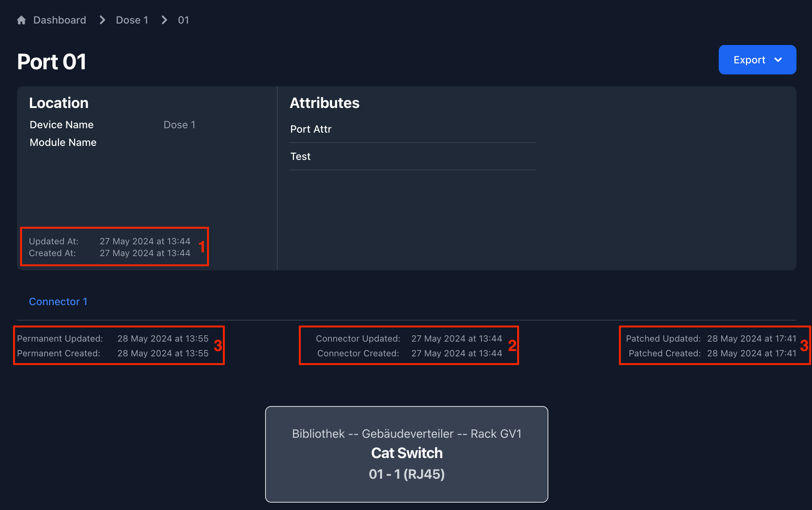
Task: Click the Permanent Updated timestamp
Action: coord(163,338)
